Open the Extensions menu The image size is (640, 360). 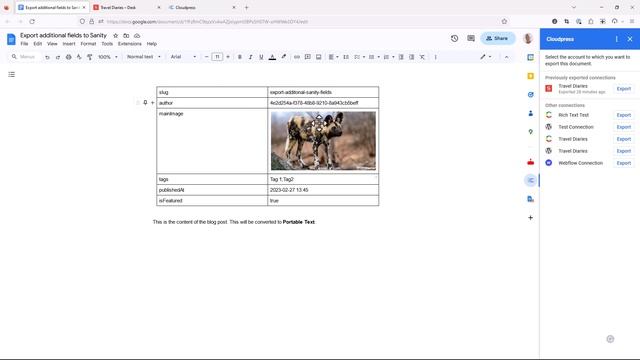(129, 44)
